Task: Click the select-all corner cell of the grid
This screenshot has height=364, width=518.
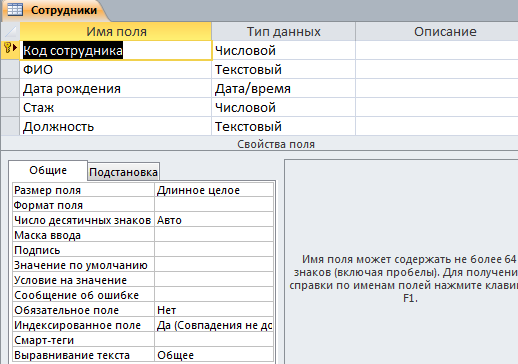Action: pos(10,32)
